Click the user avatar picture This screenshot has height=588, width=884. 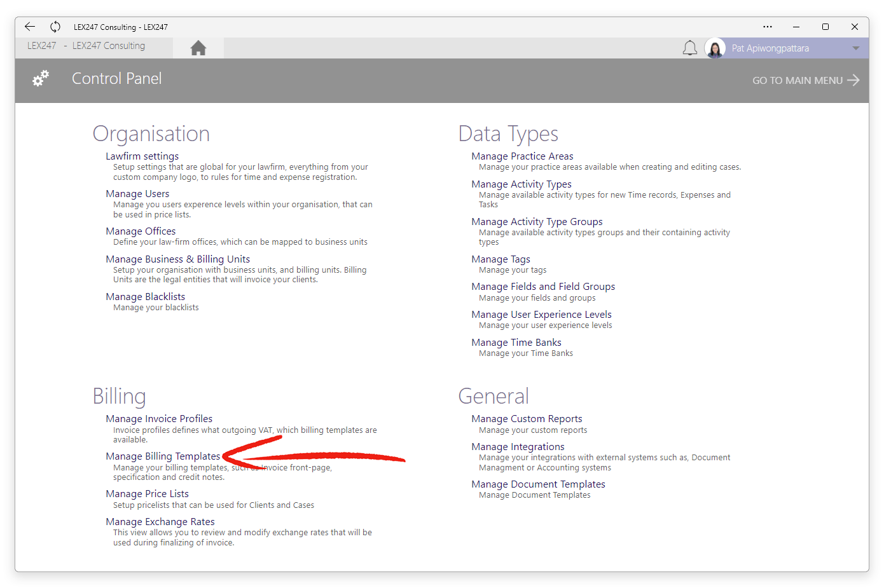[715, 48]
